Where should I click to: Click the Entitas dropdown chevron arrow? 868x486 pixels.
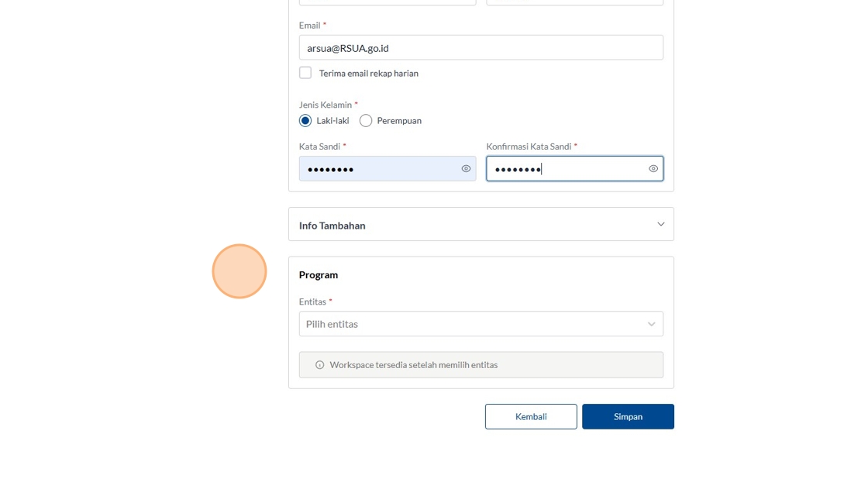(651, 324)
